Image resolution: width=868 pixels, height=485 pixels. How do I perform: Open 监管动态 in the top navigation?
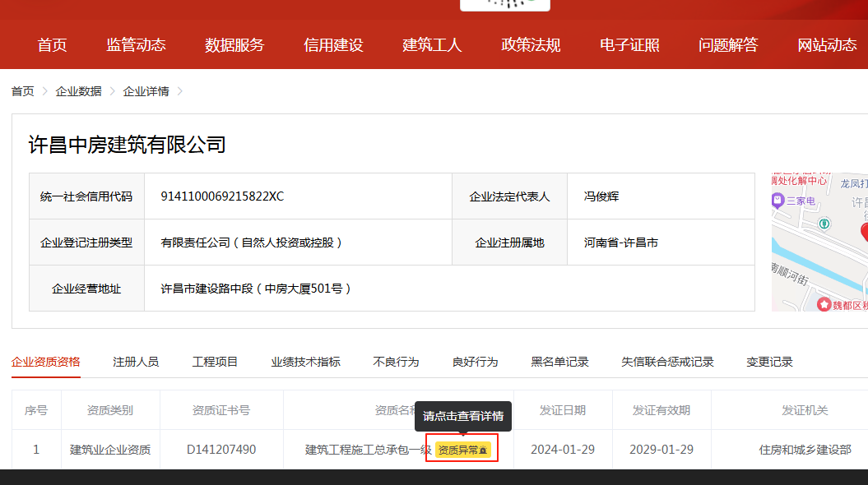[x=136, y=45]
